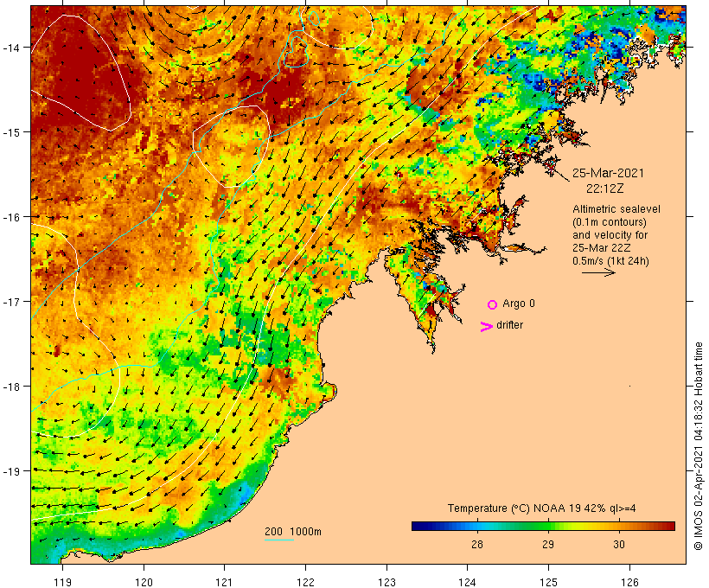Click the 'Altimetric sealevel' text
The image size is (709, 588).
coord(616,209)
